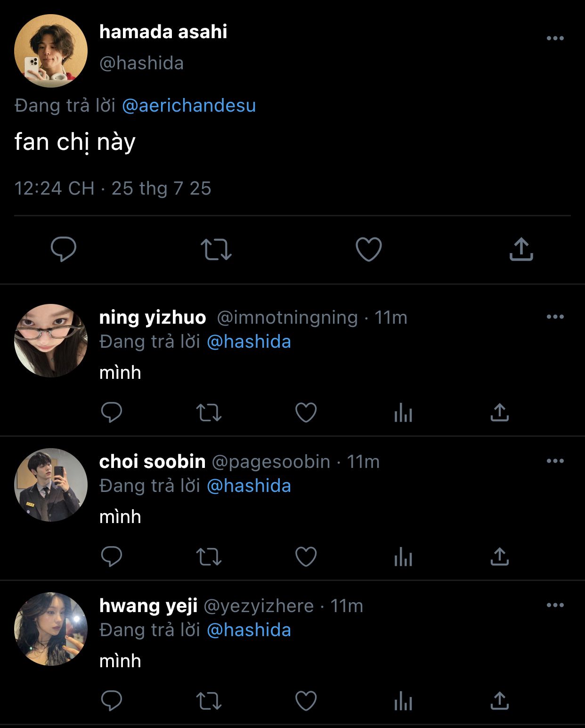Like the main tweet "fan chị này"

[x=368, y=249]
